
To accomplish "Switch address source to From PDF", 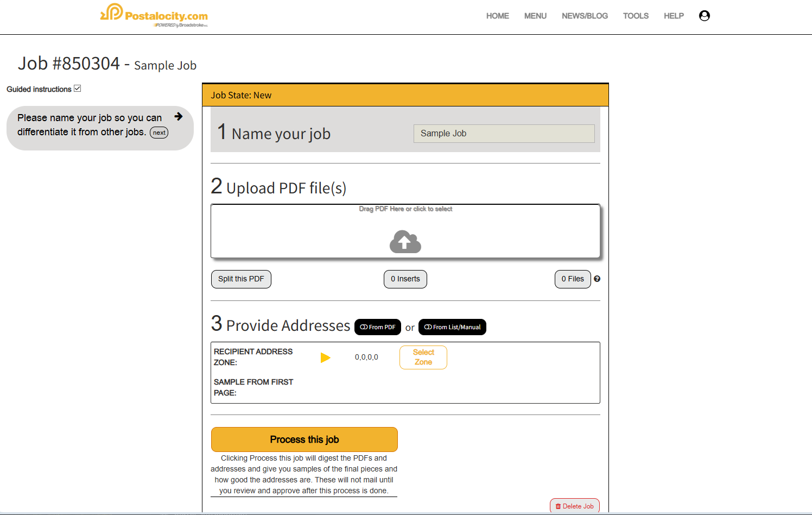I will tap(378, 327).
